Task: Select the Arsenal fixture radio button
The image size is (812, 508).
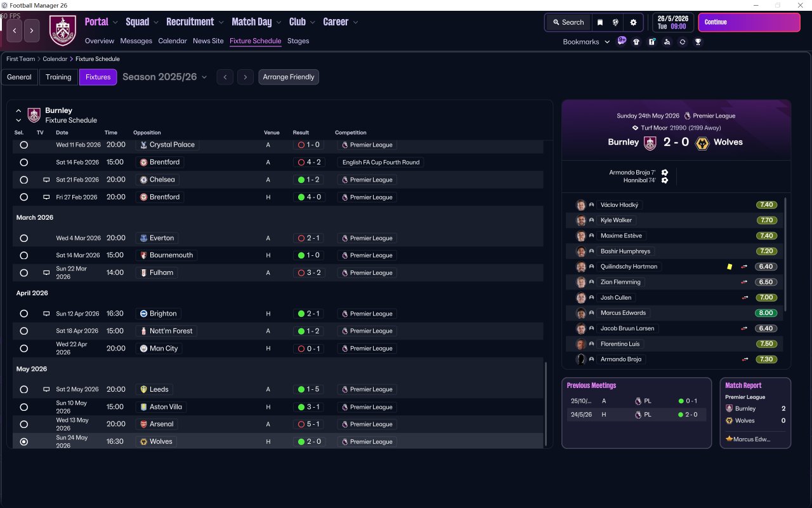Action: (x=24, y=424)
